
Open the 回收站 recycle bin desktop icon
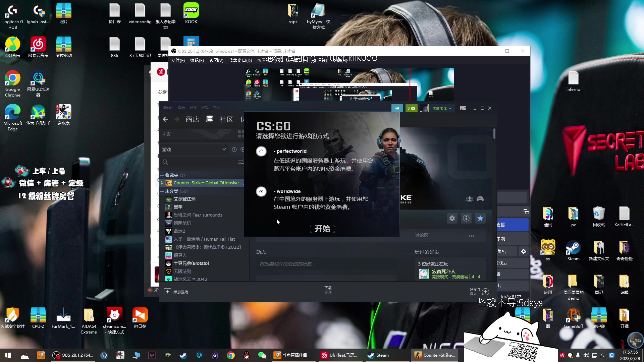pos(599,217)
